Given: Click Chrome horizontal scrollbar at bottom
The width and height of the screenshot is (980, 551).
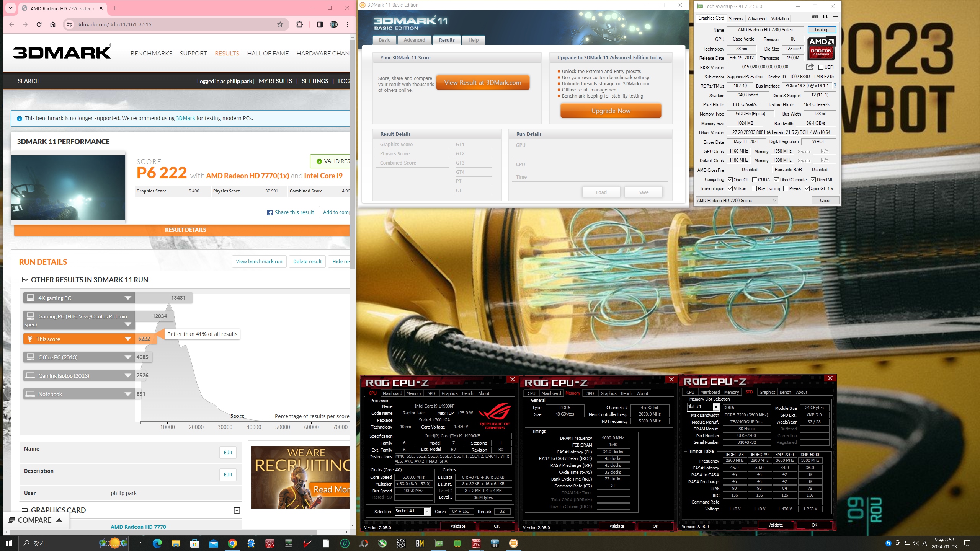Looking at the screenshot, I should (163, 532).
